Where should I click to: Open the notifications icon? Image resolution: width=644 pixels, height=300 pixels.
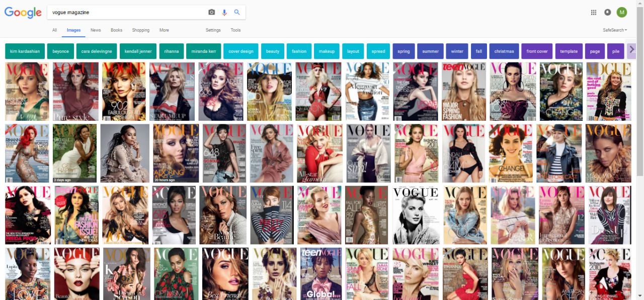pyautogui.click(x=608, y=13)
